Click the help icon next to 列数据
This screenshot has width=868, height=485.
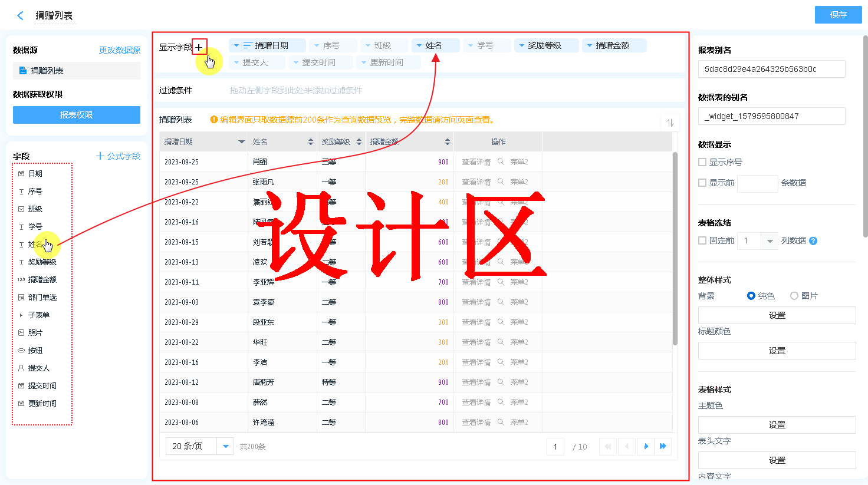pyautogui.click(x=813, y=241)
